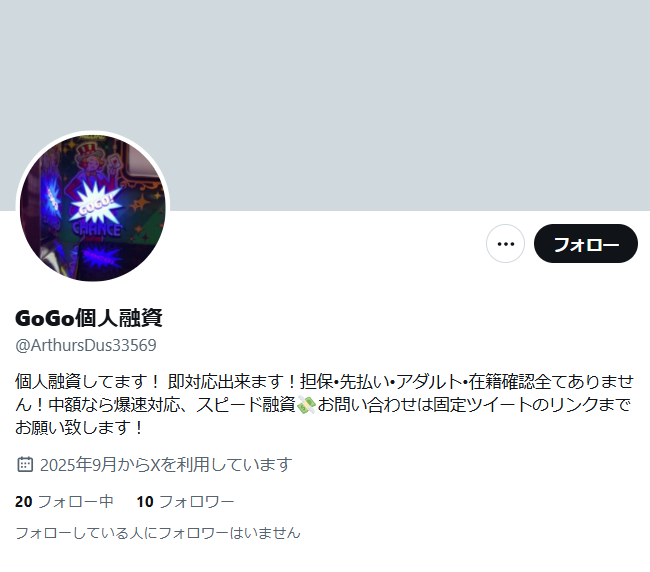This screenshot has width=650, height=572.
Task: Click the join date text 2025年9月からXを利用しています
Action: (x=166, y=465)
